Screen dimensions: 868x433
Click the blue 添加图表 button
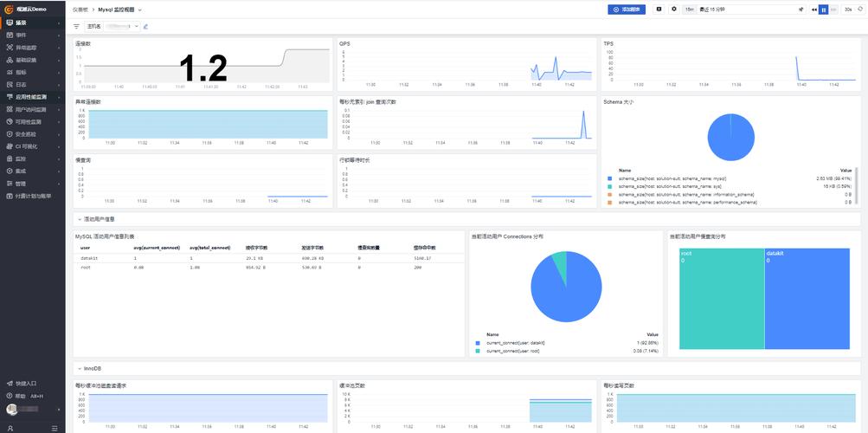pos(627,10)
